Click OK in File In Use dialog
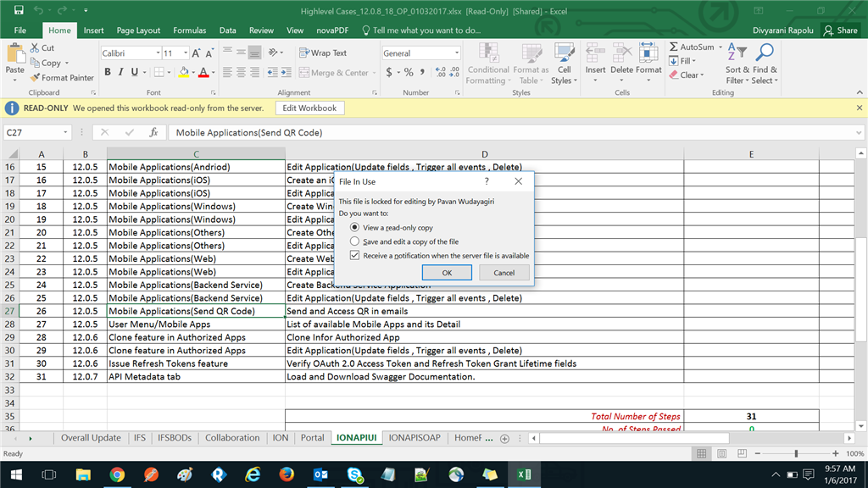The height and width of the screenshot is (488, 868). coord(447,273)
